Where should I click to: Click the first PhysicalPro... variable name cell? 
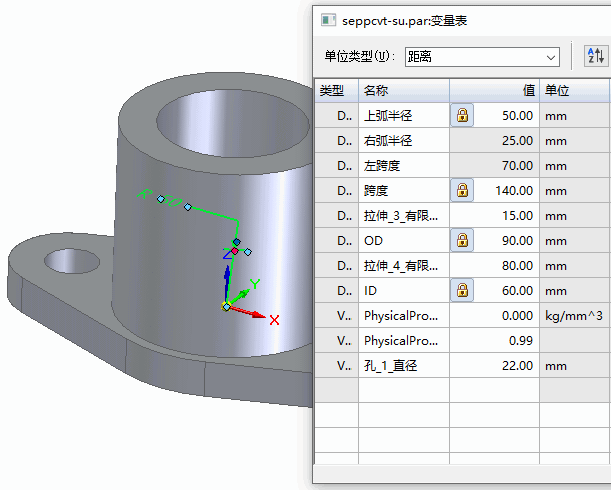[x=404, y=315]
